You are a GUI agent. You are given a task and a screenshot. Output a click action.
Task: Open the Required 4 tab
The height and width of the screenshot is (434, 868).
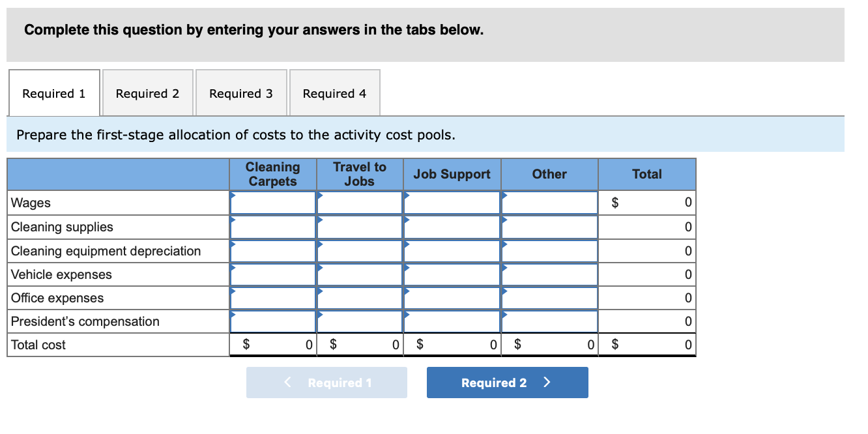click(335, 93)
